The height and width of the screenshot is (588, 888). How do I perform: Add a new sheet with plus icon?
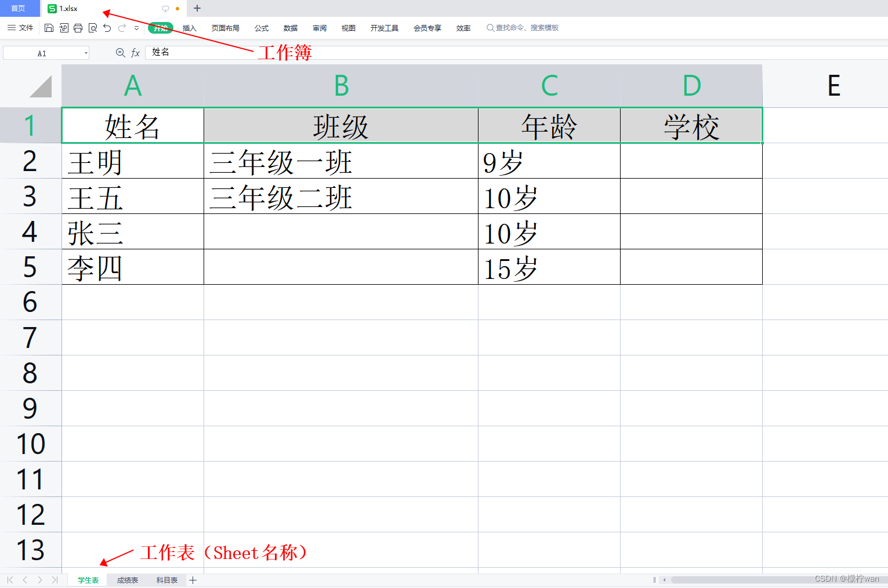click(x=193, y=580)
